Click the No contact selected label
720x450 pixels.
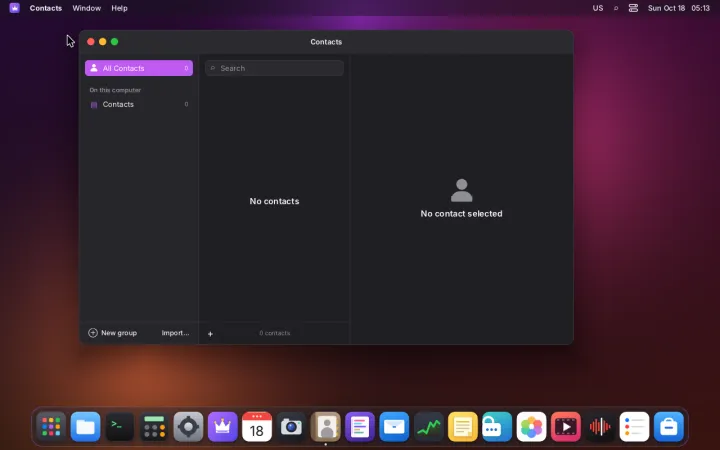461,214
